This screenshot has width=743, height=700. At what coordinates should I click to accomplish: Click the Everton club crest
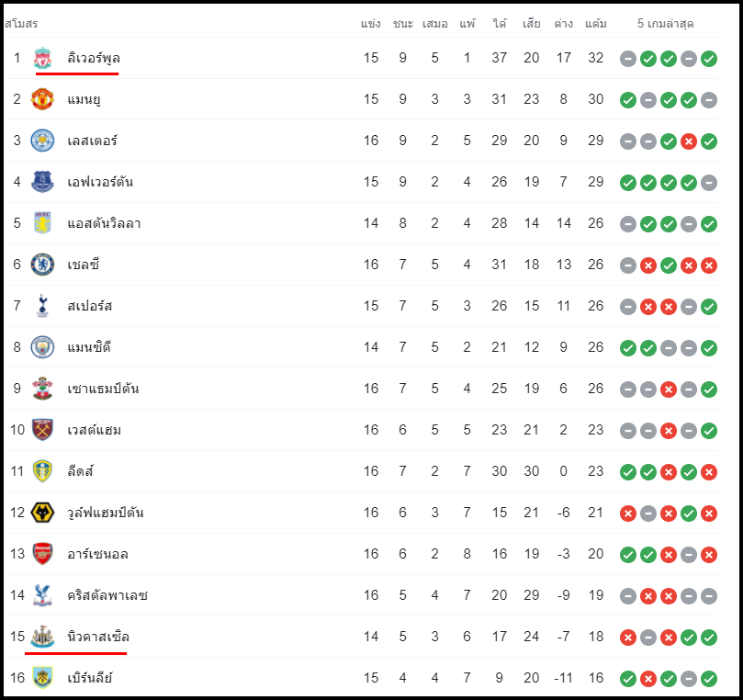[x=42, y=182]
